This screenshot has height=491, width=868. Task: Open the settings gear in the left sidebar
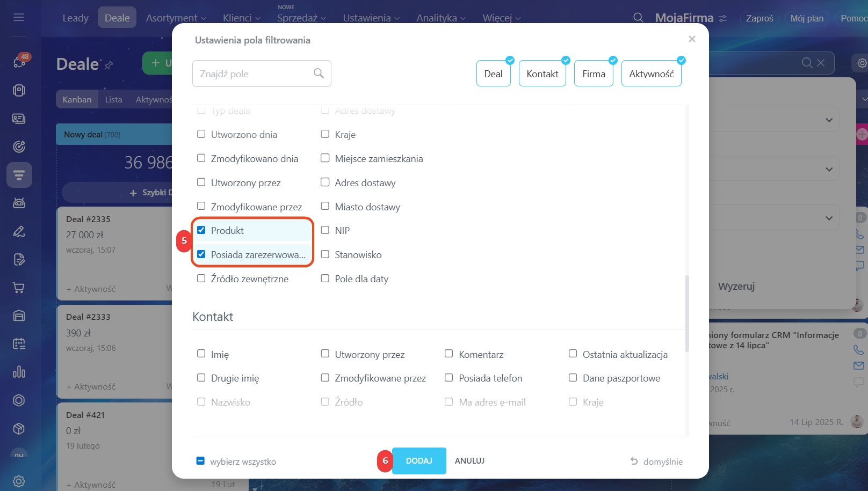19,481
